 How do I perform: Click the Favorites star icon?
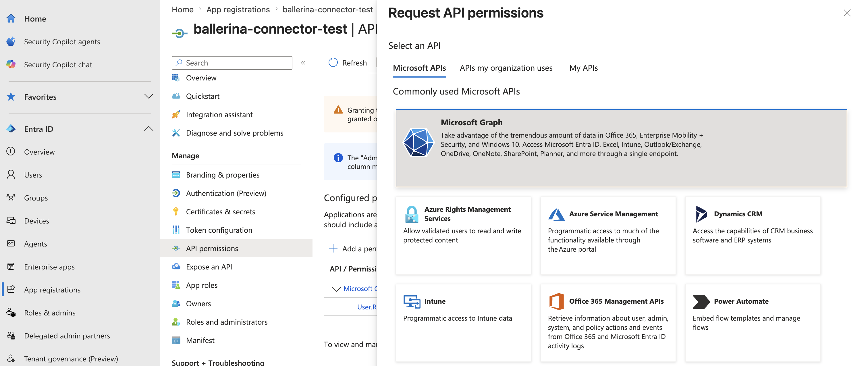[x=11, y=97]
